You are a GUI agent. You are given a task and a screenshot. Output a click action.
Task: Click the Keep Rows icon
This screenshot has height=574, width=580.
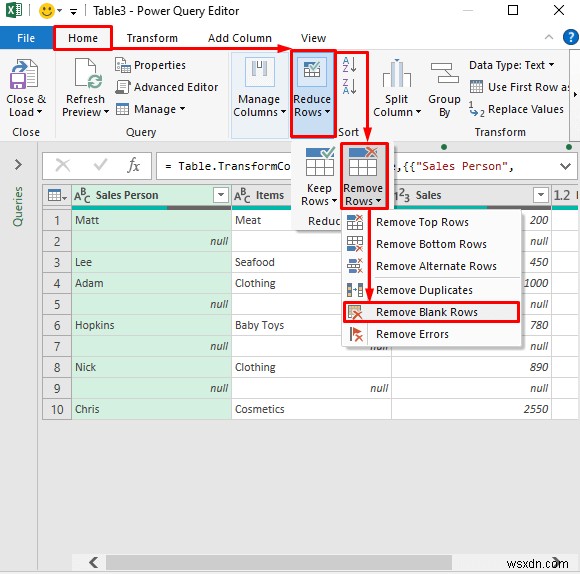(x=320, y=162)
